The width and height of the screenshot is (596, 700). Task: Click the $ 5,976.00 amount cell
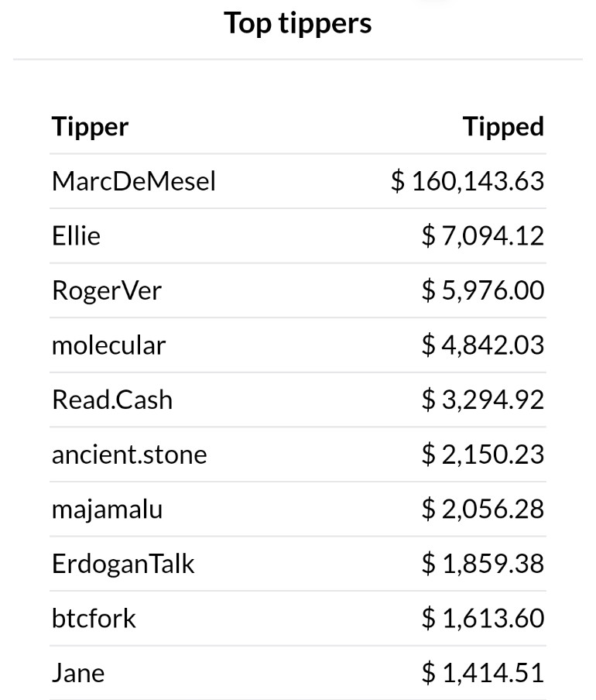483,290
